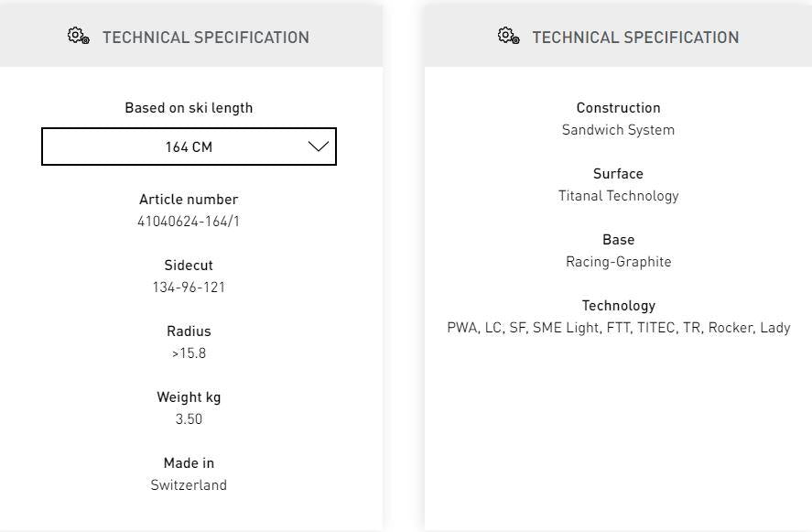Click the "Based on ski length" label
The width and height of the screenshot is (812, 532).
point(189,108)
